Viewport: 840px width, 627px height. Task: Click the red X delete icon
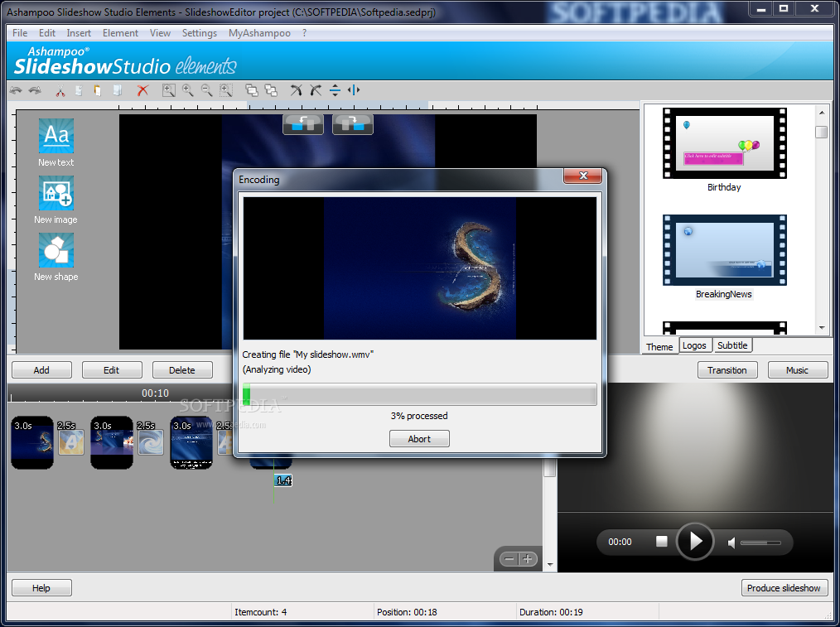click(142, 90)
